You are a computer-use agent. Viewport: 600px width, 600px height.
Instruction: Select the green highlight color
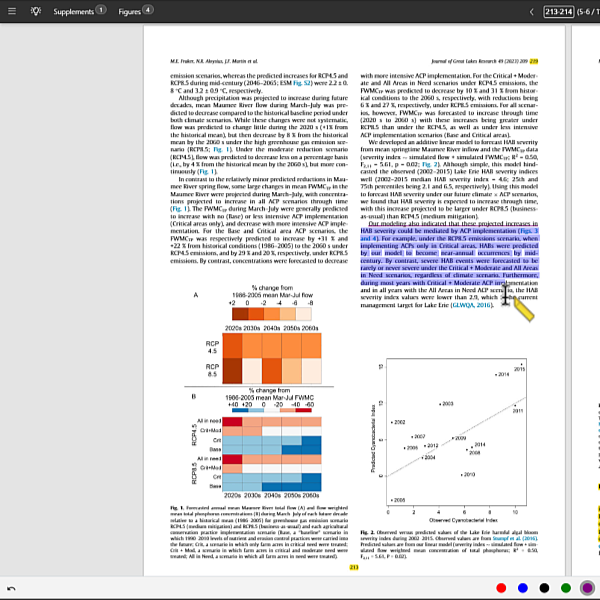(x=566, y=588)
